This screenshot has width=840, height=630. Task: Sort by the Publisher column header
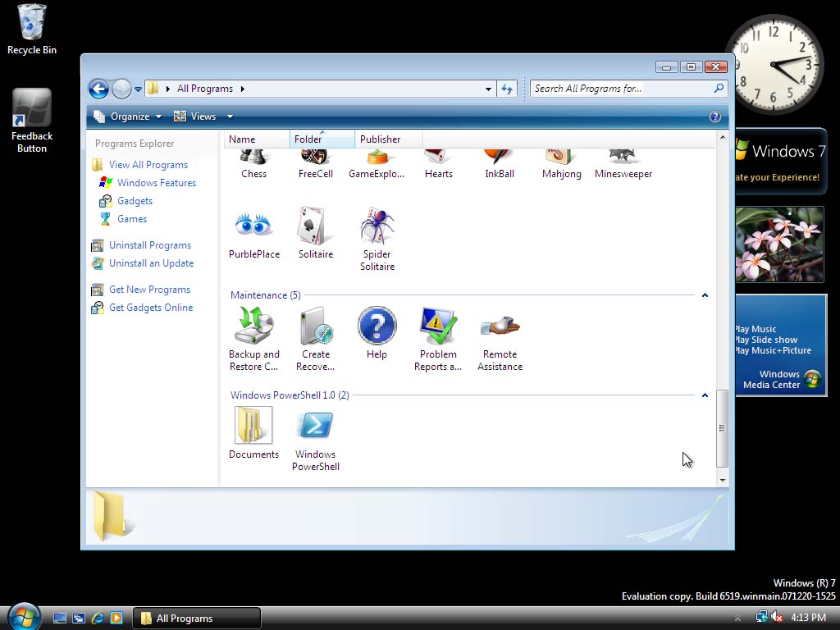click(x=388, y=139)
